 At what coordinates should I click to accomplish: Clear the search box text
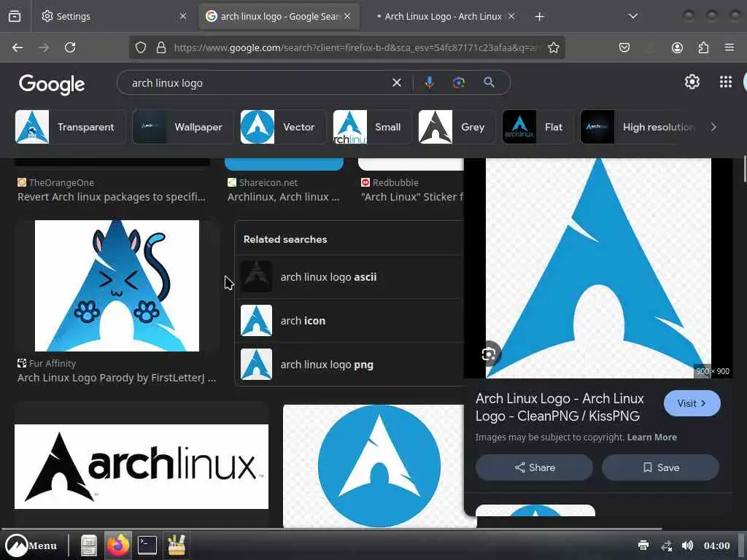(396, 83)
